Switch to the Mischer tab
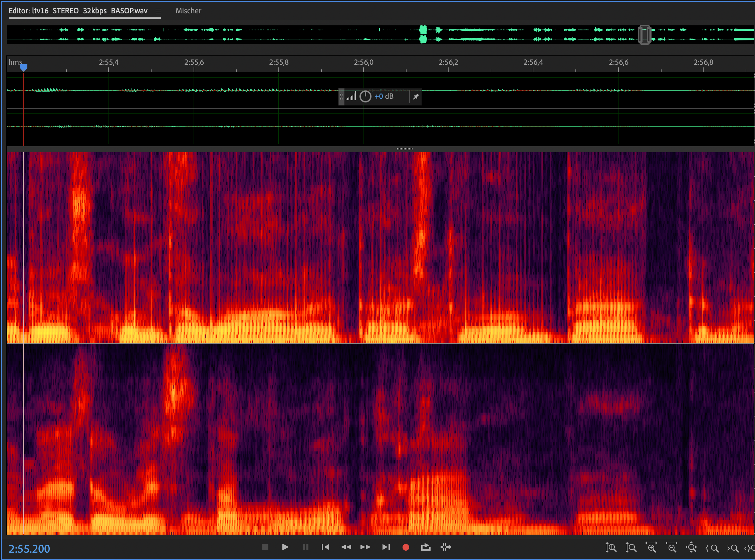This screenshot has width=755, height=560. click(188, 11)
